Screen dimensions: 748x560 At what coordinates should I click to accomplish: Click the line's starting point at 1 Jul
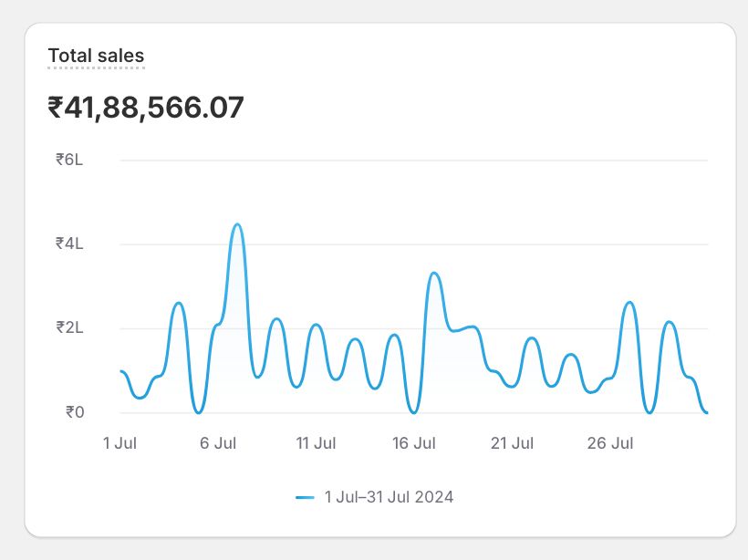(121, 371)
